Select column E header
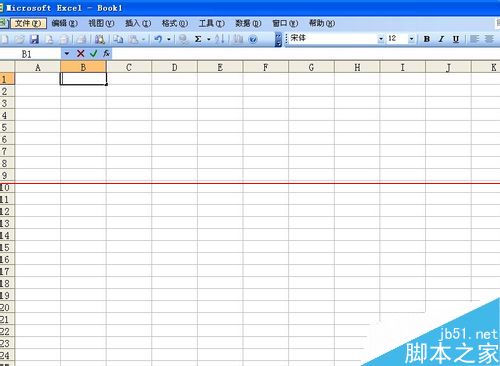This screenshot has height=366, width=500. tap(220, 67)
